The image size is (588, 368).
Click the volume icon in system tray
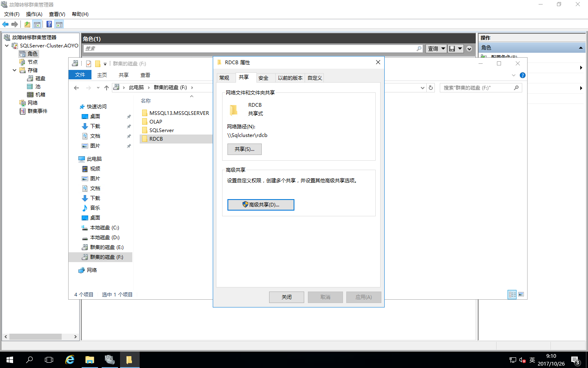522,360
